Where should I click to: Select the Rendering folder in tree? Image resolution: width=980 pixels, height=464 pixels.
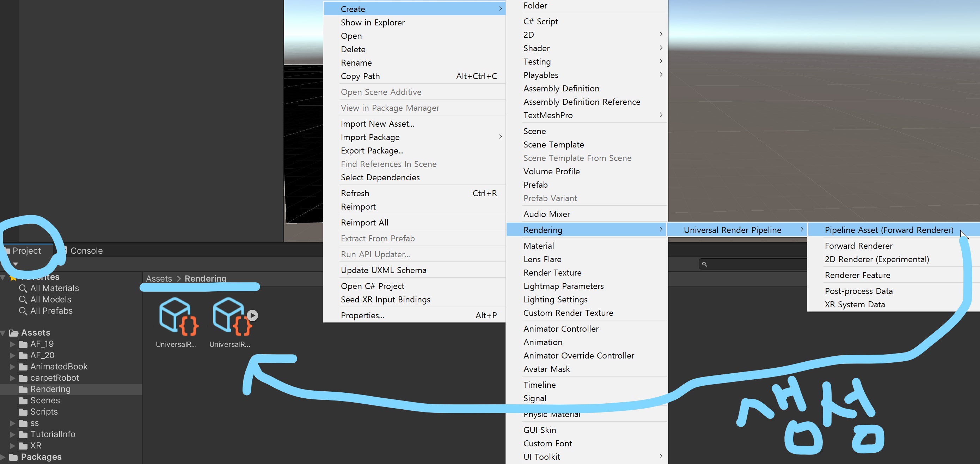coord(50,389)
